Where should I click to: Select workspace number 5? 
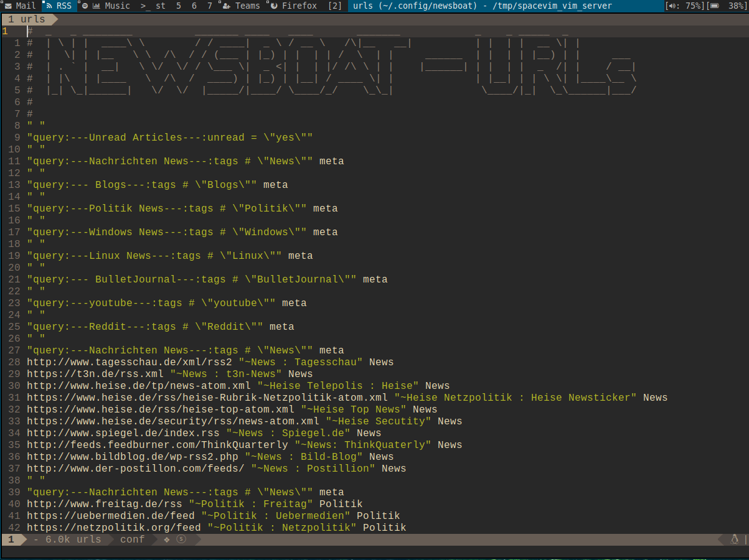pos(179,6)
